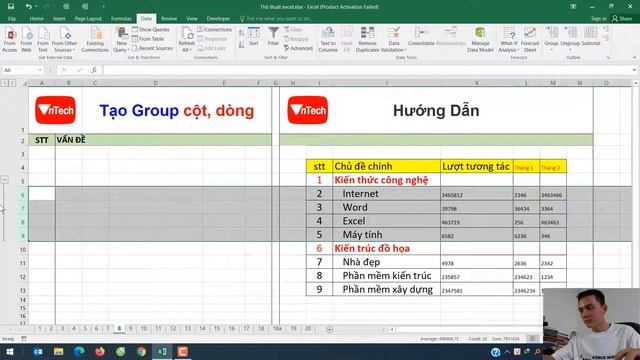Switch to the Insert tab
This screenshot has width=640, height=360.
point(59,18)
